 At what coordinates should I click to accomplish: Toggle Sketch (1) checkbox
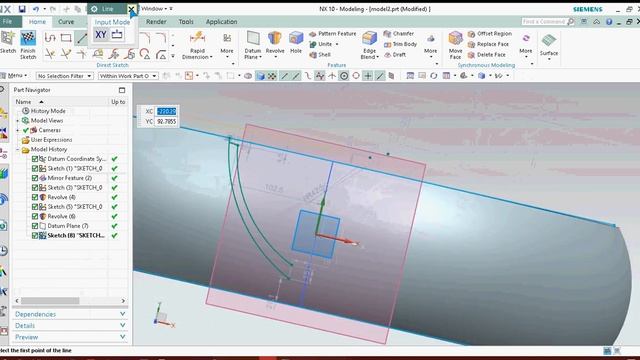pyautogui.click(x=35, y=169)
